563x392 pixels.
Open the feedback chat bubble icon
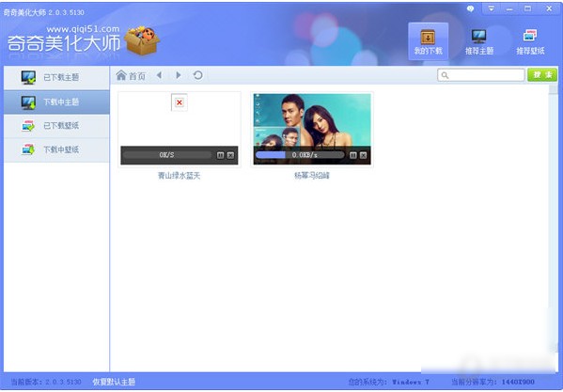point(470,8)
